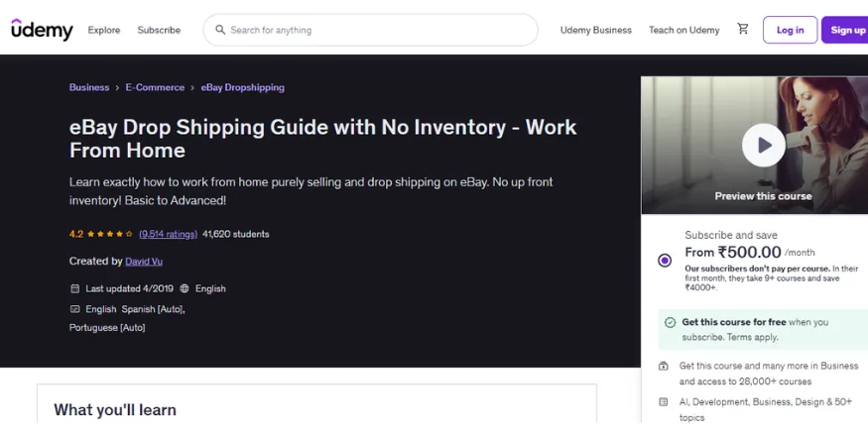Click the search magnifier icon

point(220,30)
